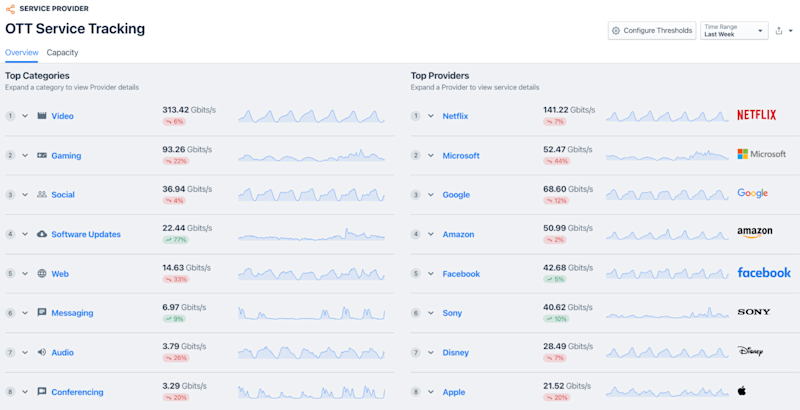Expand the Conferencing category row
Image resolution: width=800 pixels, height=410 pixels.
(25, 392)
